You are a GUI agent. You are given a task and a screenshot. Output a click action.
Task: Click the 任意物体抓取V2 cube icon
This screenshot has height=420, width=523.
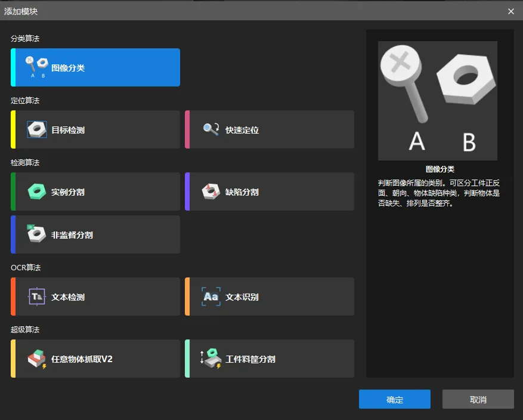37,359
